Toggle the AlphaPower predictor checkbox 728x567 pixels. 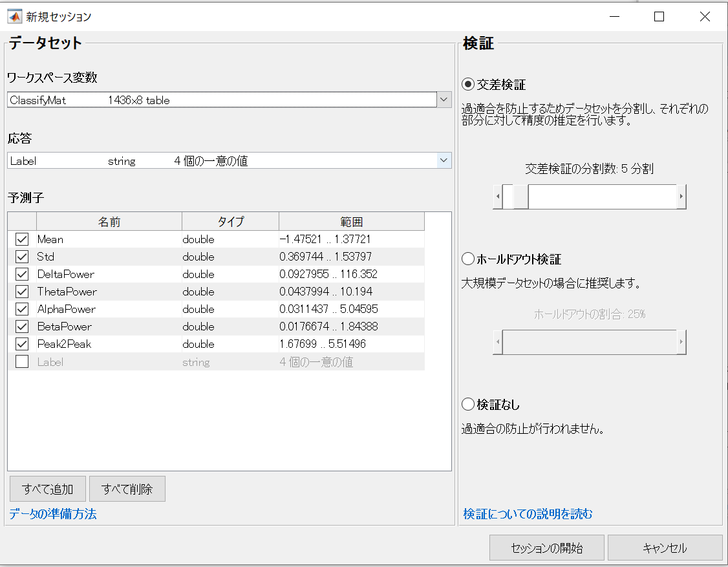click(x=22, y=309)
